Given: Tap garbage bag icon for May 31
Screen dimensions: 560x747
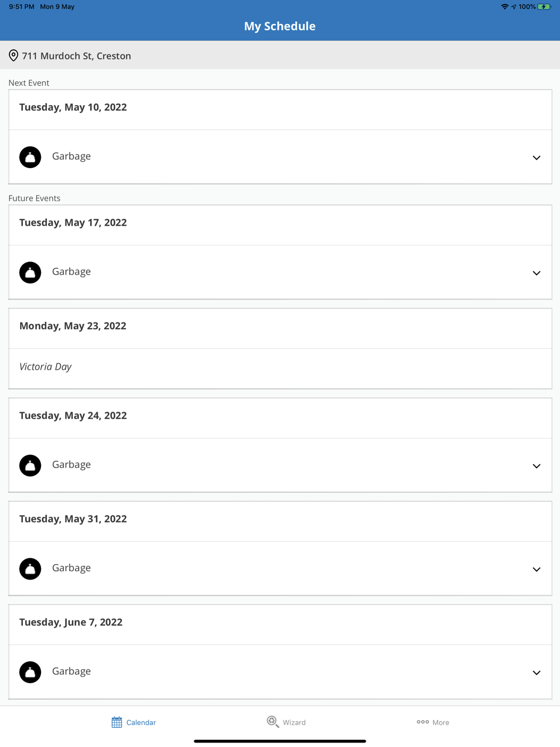Looking at the screenshot, I should click(30, 569).
